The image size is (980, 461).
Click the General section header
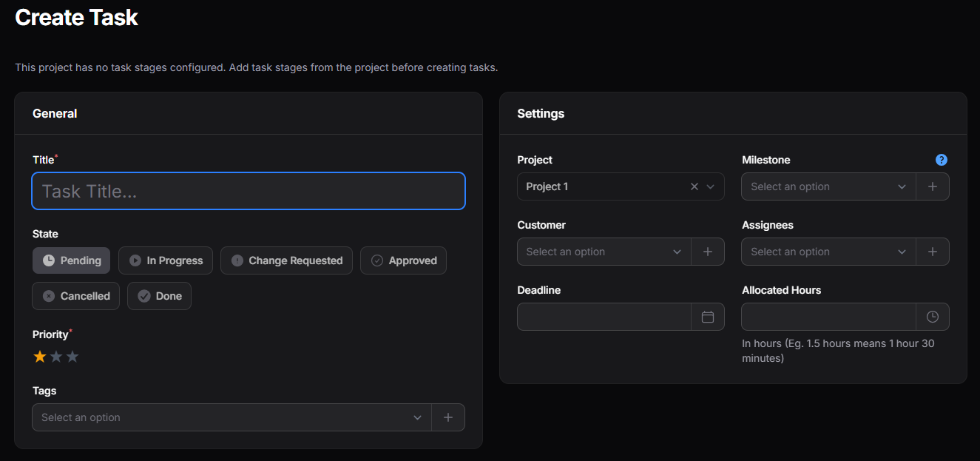click(55, 113)
